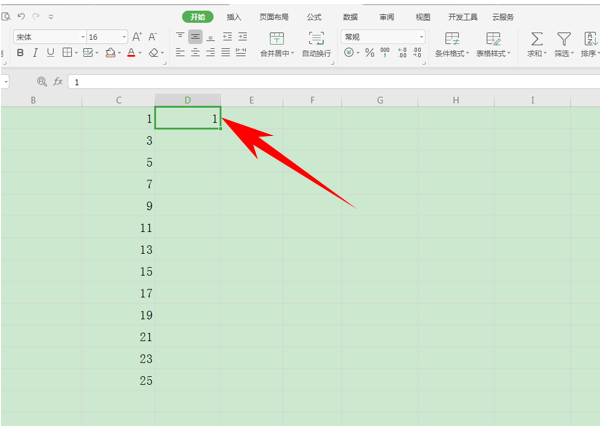Open the 视图 (View) tab
The height and width of the screenshot is (426, 600).
[x=423, y=17]
